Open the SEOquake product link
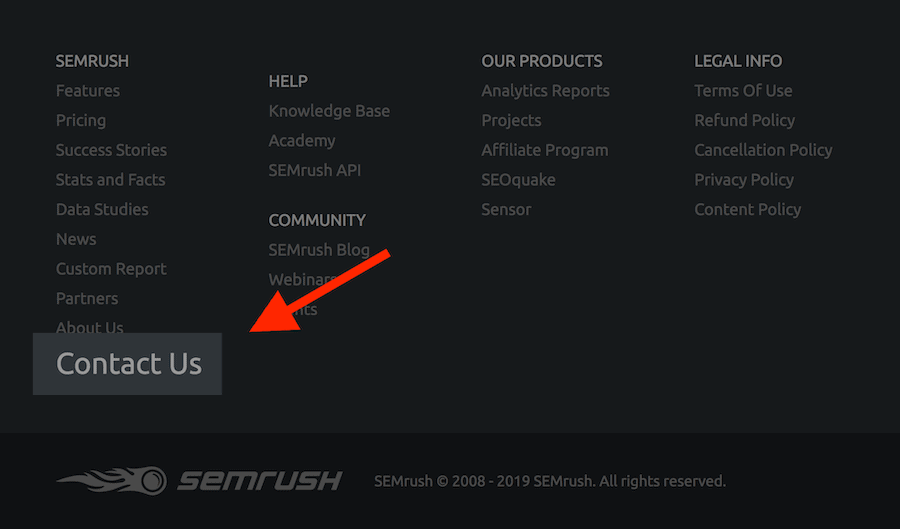The width and height of the screenshot is (900, 529). tap(518, 180)
